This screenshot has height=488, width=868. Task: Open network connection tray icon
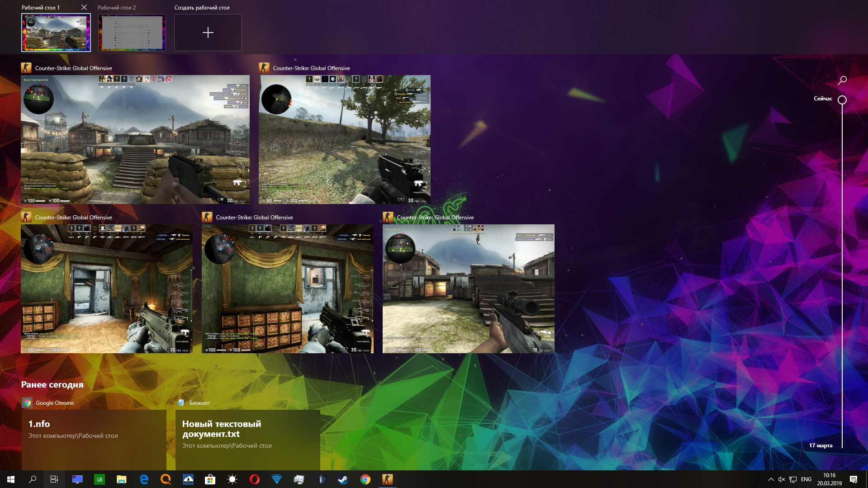tap(793, 479)
